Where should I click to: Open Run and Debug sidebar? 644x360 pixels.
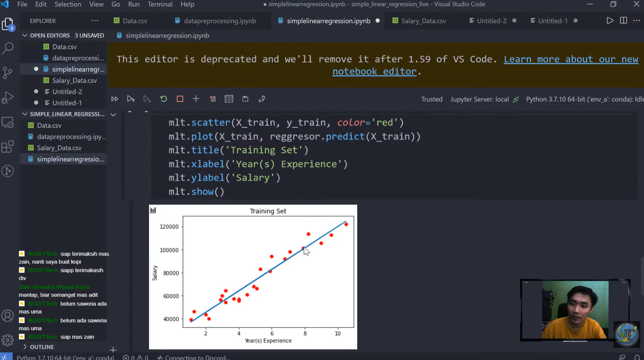click(x=8, y=97)
